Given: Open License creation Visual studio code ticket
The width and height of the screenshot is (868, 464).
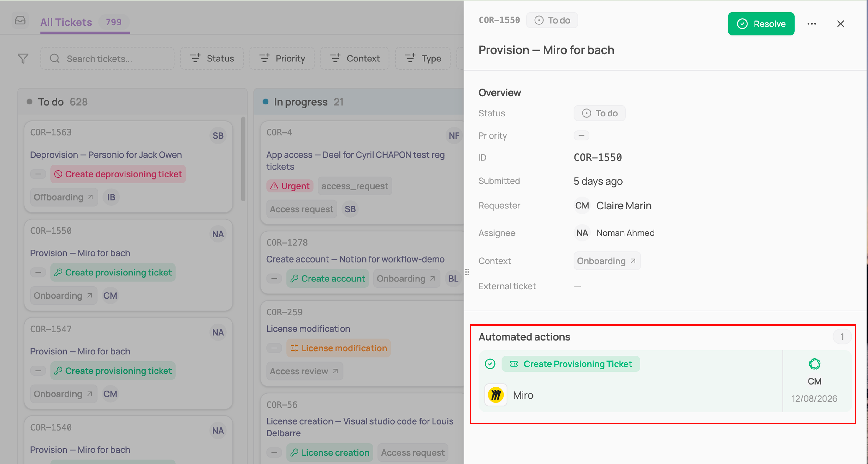Looking at the screenshot, I should pyautogui.click(x=360, y=427).
